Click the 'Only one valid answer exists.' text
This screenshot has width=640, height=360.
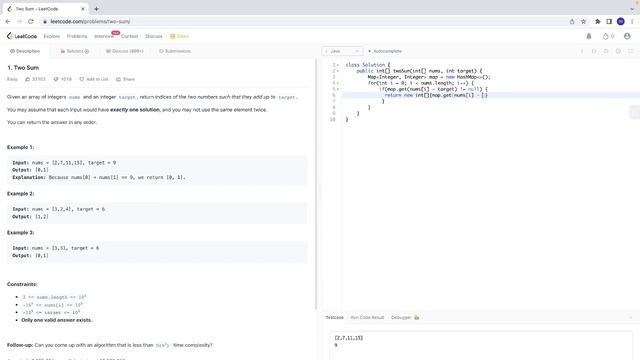click(57, 320)
